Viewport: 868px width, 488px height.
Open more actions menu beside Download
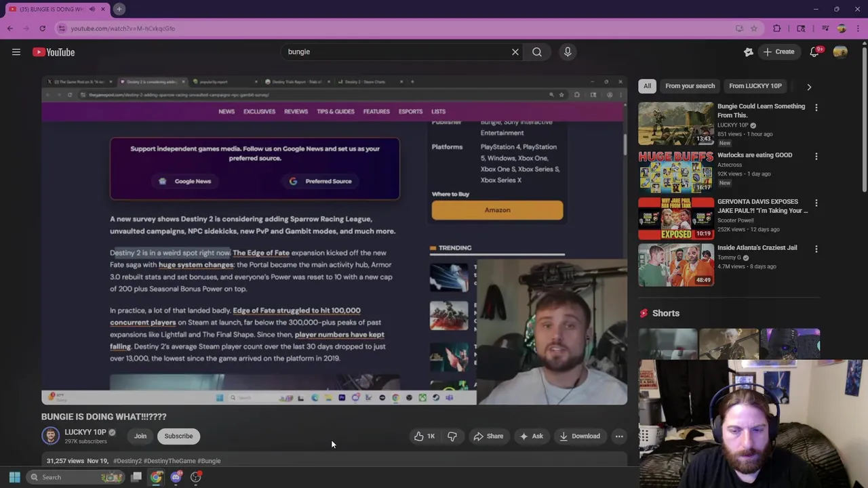pyautogui.click(x=619, y=436)
